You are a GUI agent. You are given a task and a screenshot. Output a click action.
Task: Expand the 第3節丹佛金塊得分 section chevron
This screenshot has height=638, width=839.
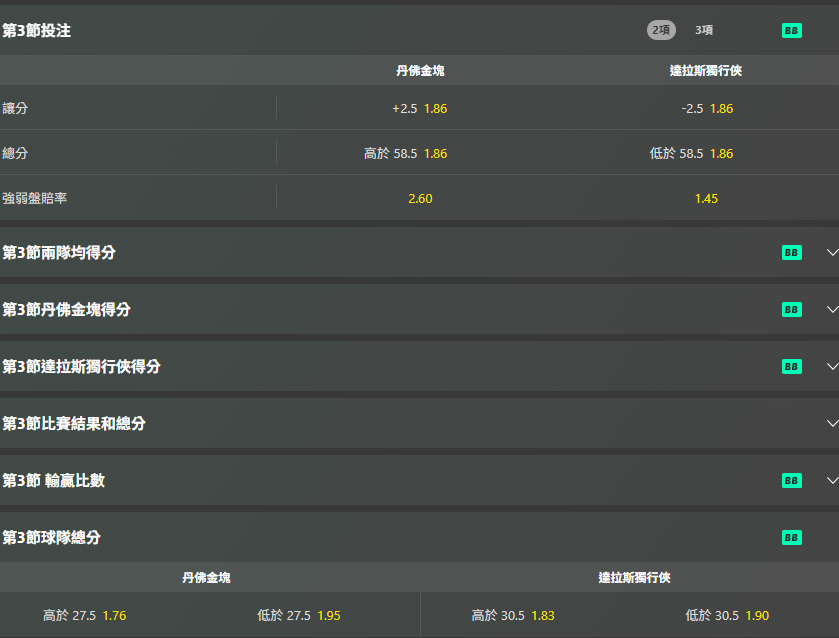click(x=831, y=310)
